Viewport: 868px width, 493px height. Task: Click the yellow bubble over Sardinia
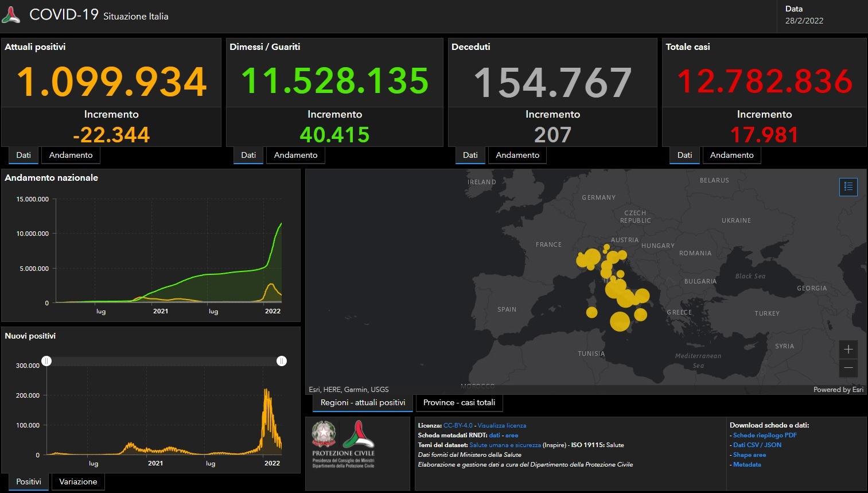click(591, 312)
